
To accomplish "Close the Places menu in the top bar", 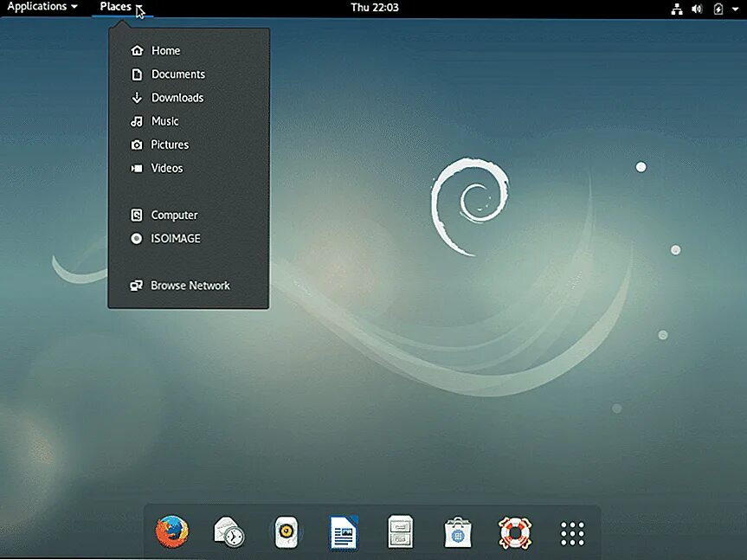I will [x=122, y=7].
